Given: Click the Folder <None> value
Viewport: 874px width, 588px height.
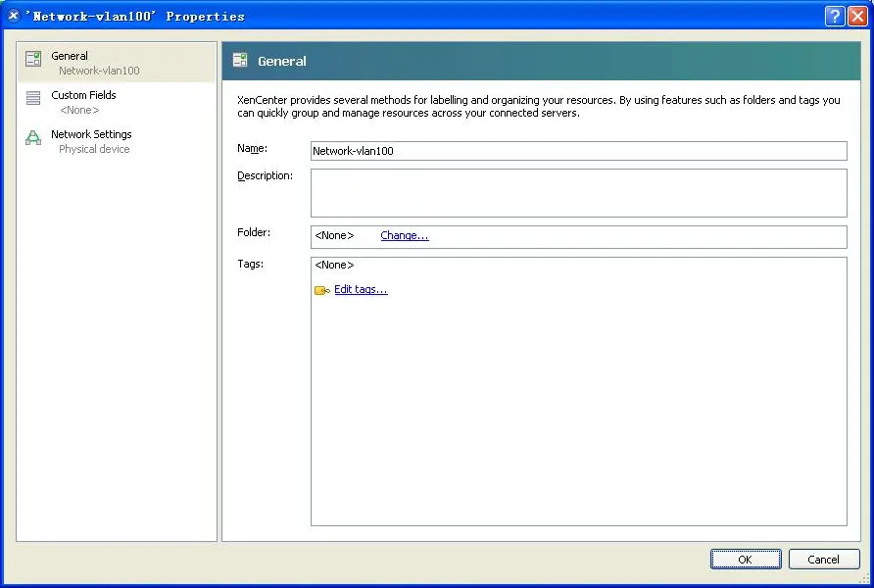Looking at the screenshot, I should pyautogui.click(x=334, y=235).
